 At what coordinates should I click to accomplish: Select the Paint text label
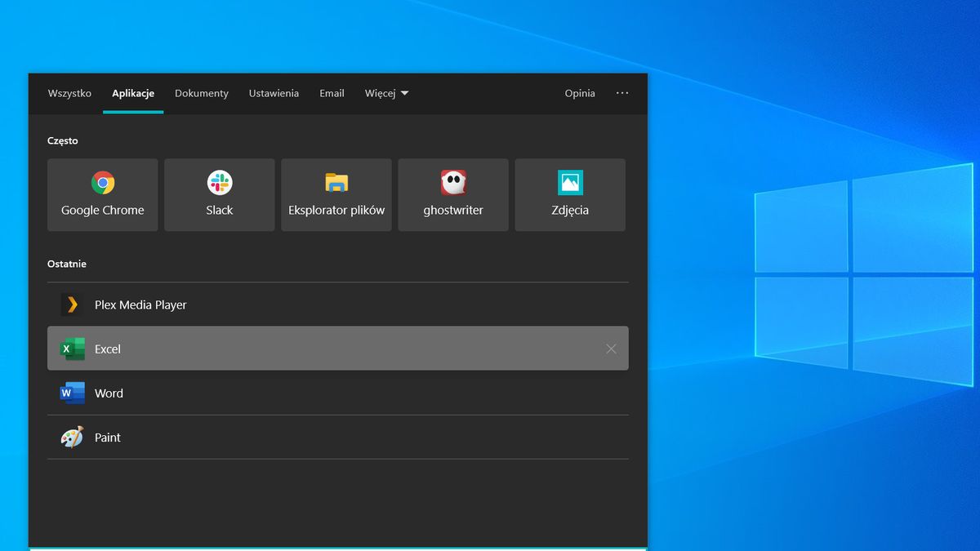pyautogui.click(x=108, y=438)
